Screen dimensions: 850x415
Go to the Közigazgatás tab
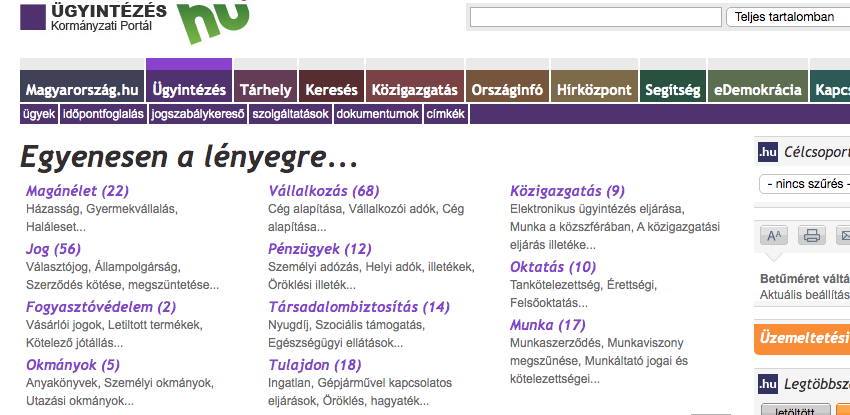415,86
